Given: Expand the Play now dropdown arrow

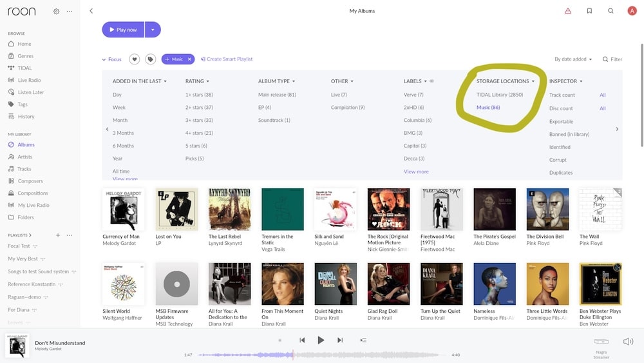Looking at the screenshot, I should coord(153,30).
